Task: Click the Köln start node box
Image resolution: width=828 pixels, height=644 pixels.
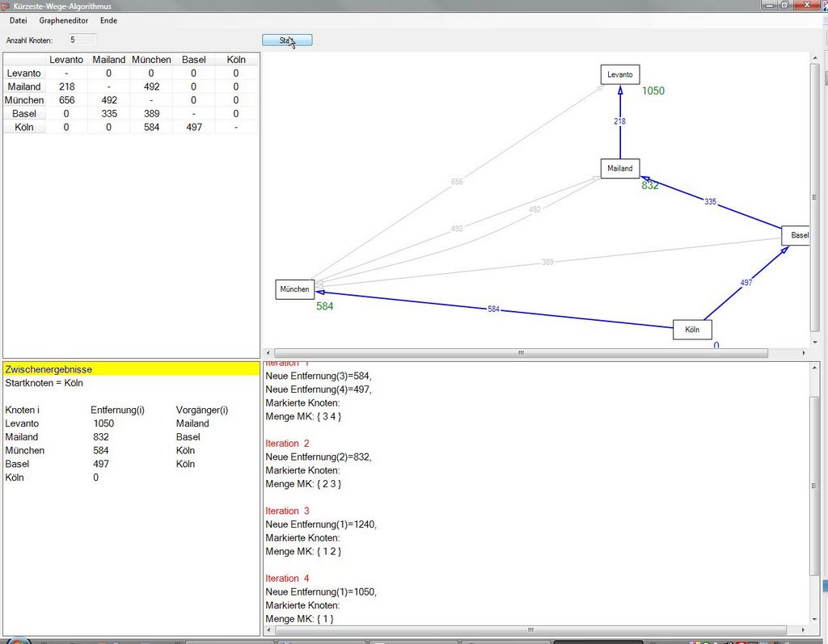Action: [x=692, y=330]
